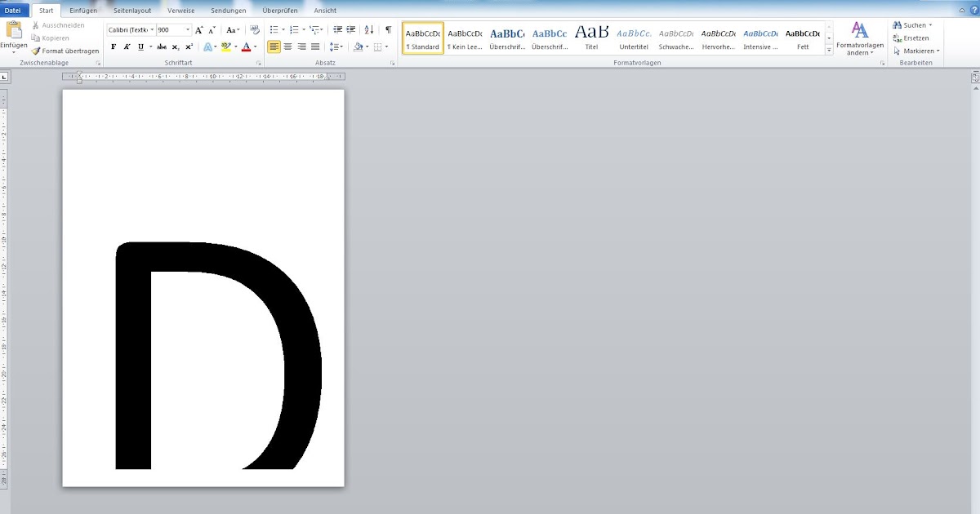This screenshot has height=514, width=980.
Task: Click the tab stop selector at ruler corner
Action: [x=5, y=78]
